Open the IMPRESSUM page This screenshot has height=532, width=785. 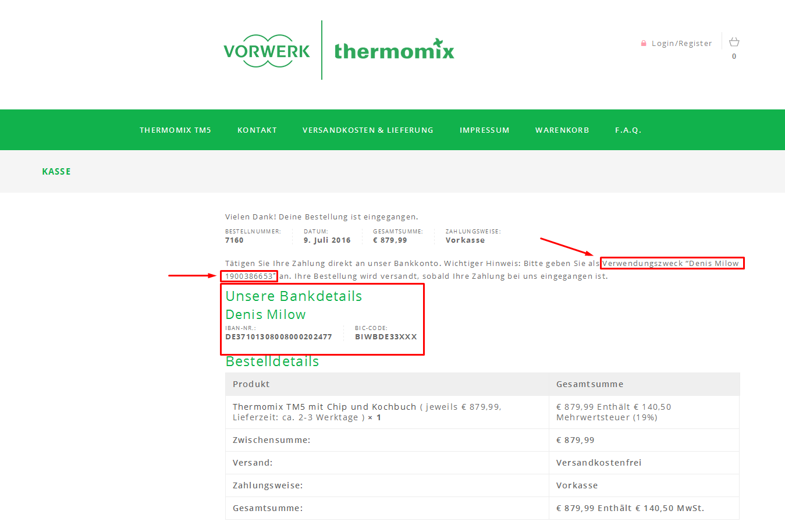click(485, 130)
